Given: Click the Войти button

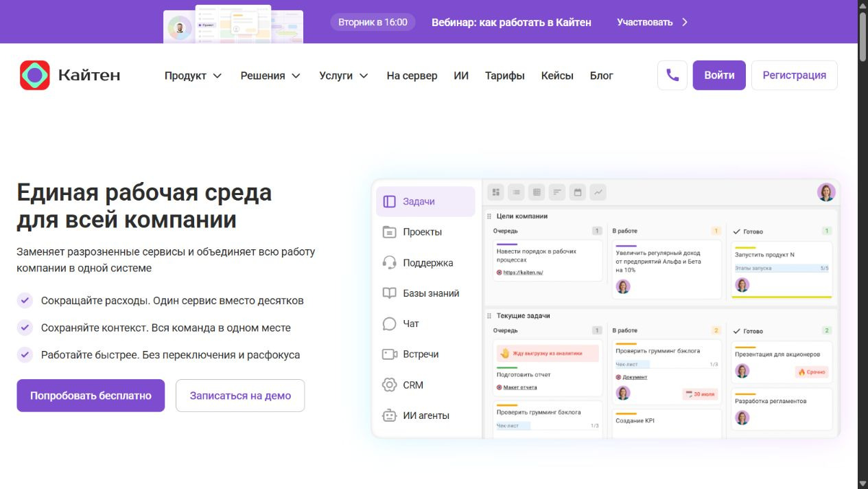Looking at the screenshot, I should point(719,76).
